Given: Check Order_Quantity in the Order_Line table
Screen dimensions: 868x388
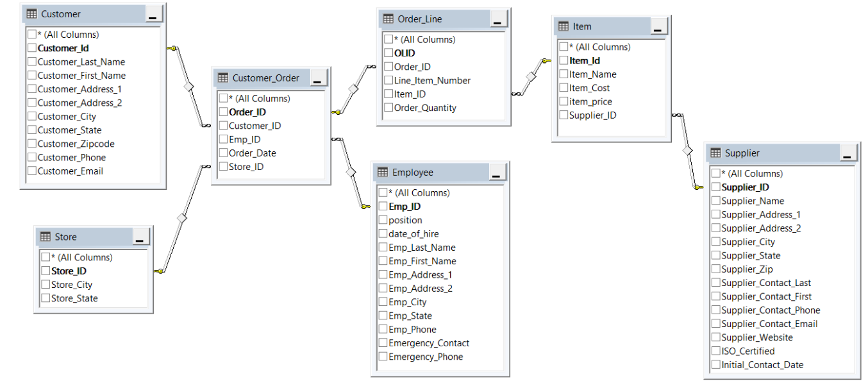Looking at the screenshot, I should (x=388, y=107).
